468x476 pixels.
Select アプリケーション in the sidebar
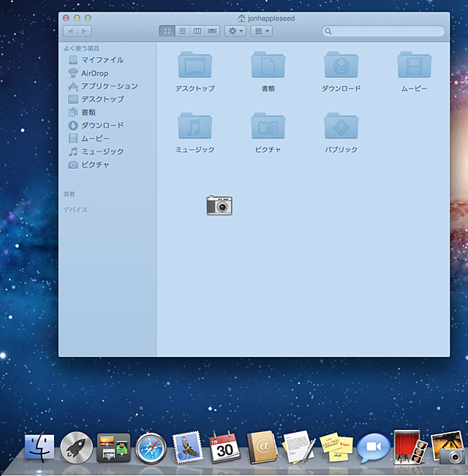109,86
